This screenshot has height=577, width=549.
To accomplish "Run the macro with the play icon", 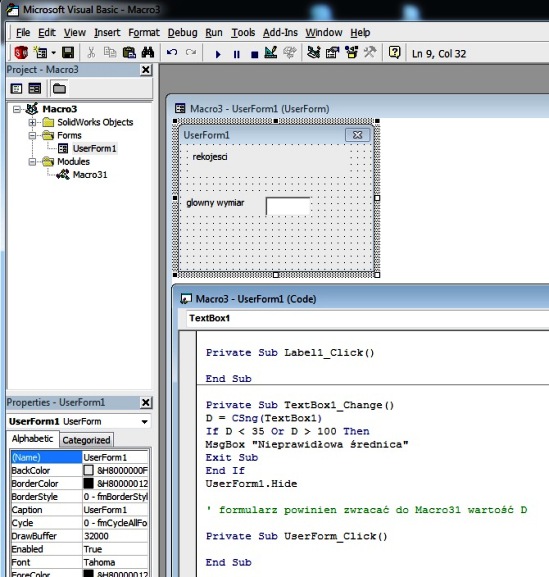I will pos(218,54).
